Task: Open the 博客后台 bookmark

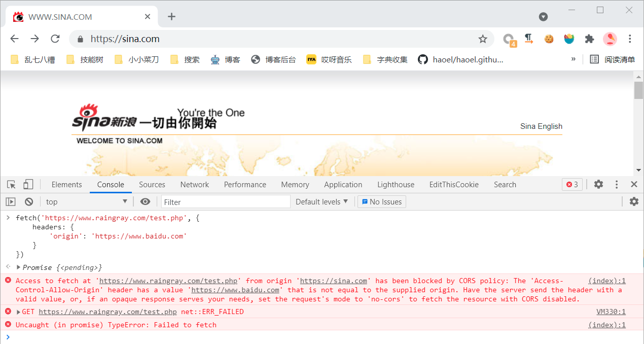Action: 273,59
